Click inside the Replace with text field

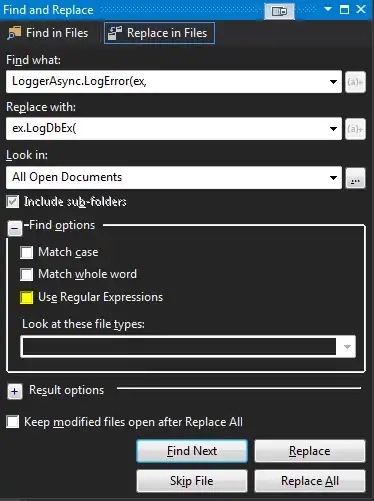(166, 129)
